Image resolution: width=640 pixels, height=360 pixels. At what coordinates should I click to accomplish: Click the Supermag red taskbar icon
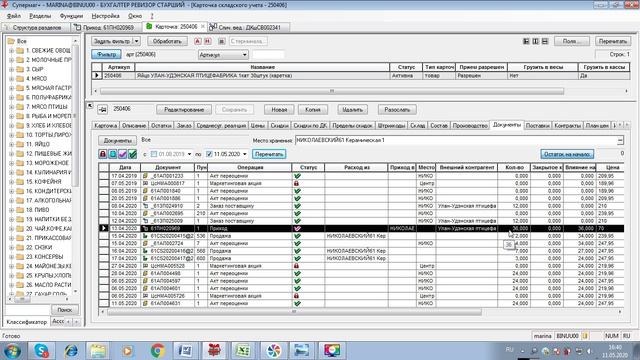(214, 351)
